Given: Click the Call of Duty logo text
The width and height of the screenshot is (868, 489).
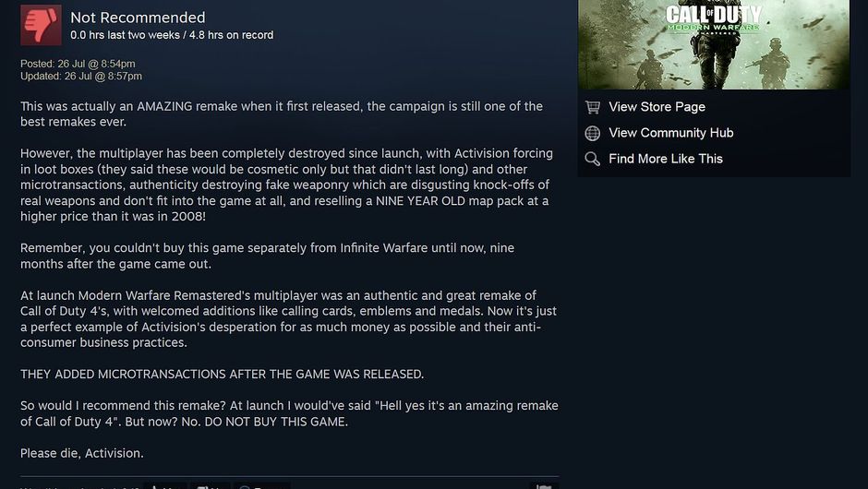Looking at the screenshot, I should (714, 18).
